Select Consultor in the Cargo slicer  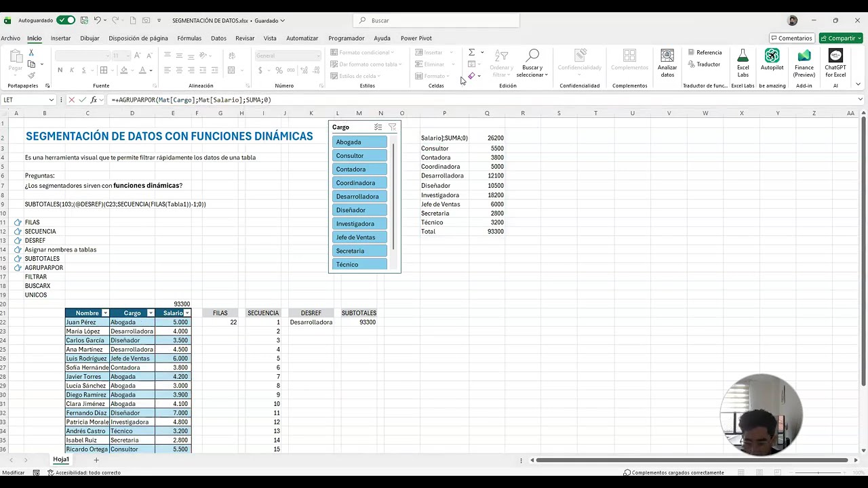coord(360,155)
